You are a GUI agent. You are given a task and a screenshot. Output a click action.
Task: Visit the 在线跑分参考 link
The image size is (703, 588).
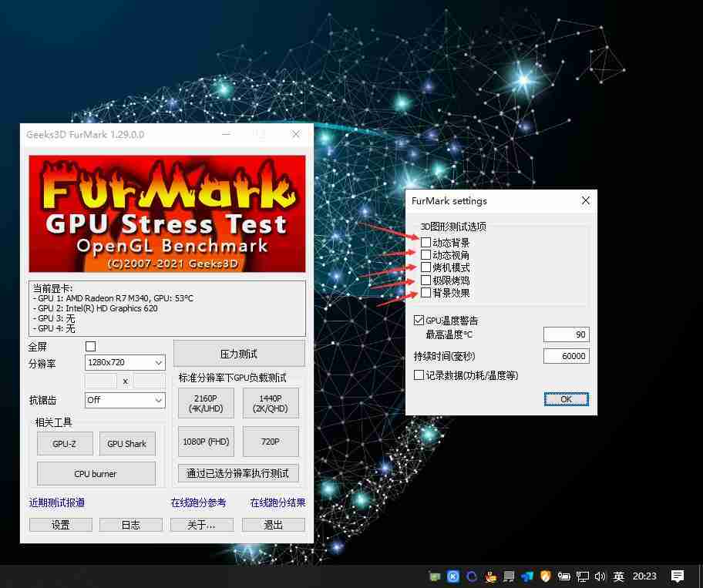[198, 503]
